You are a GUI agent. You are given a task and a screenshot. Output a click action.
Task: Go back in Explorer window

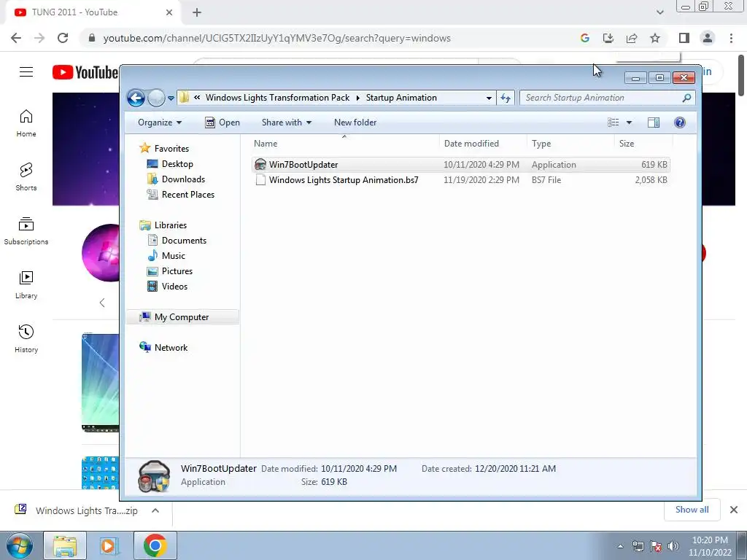click(136, 98)
